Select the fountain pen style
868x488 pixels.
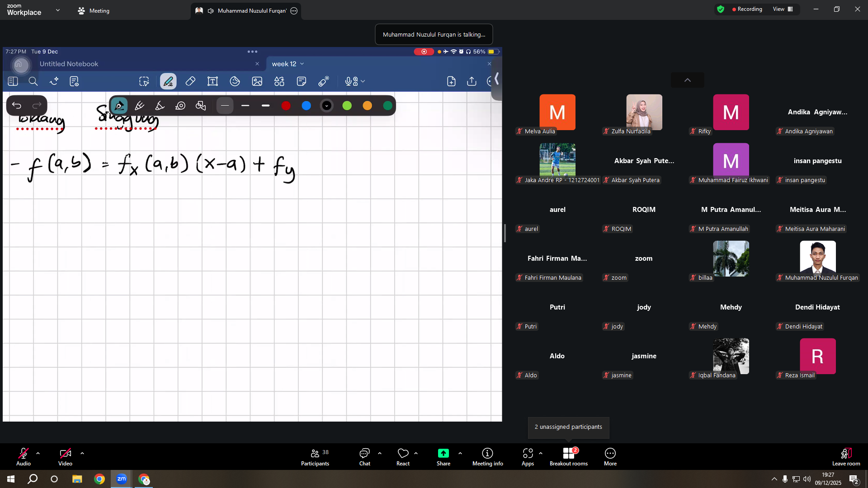(x=119, y=106)
